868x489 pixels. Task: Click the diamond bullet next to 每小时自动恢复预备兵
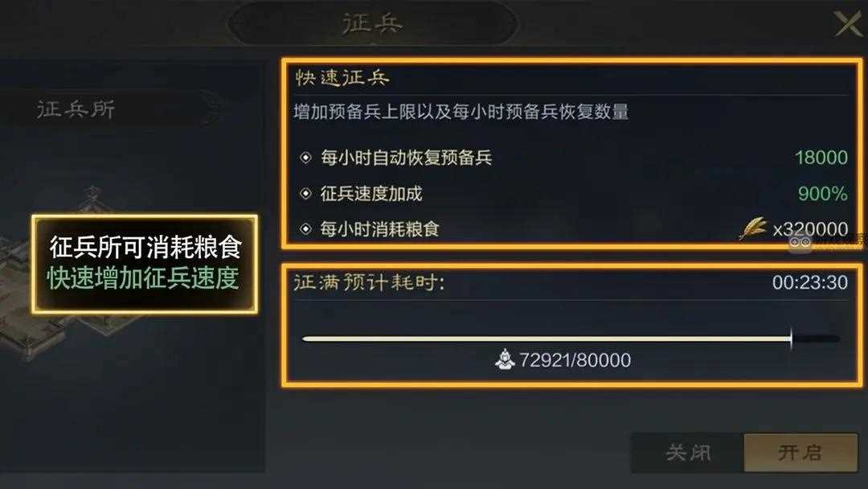(x=305, y=158)
